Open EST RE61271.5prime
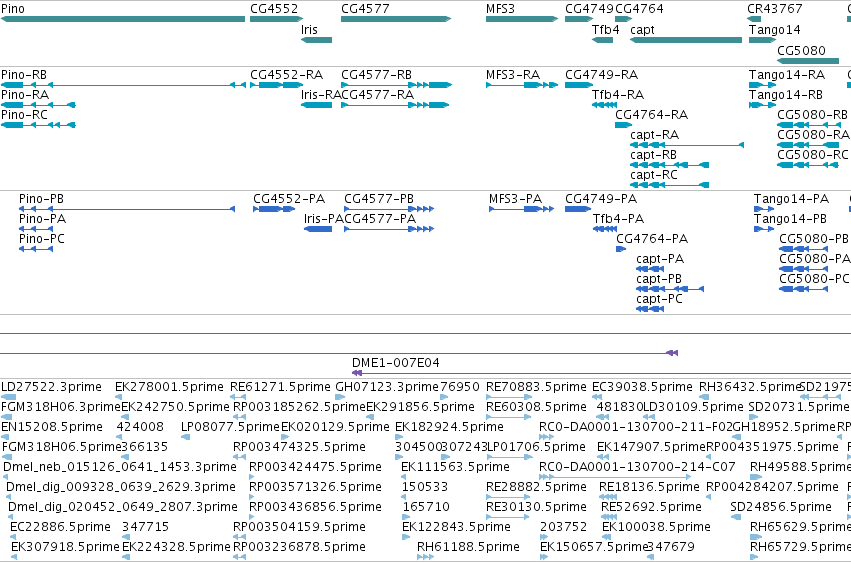 280,387
